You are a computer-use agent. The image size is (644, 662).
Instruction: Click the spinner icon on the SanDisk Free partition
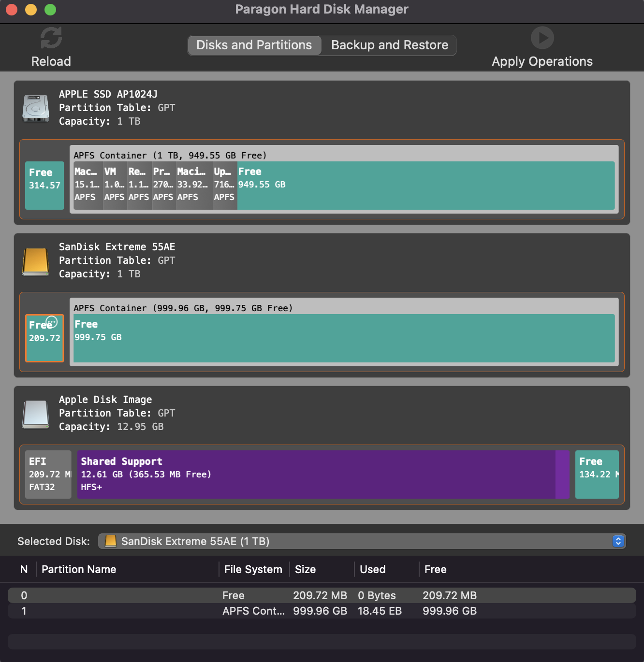51,321
